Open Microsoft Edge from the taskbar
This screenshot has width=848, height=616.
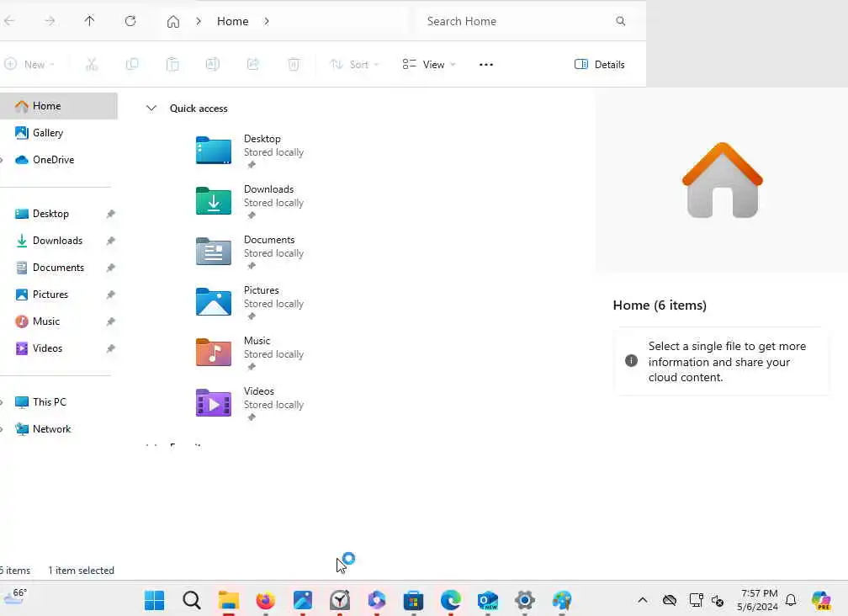point(451,600)
